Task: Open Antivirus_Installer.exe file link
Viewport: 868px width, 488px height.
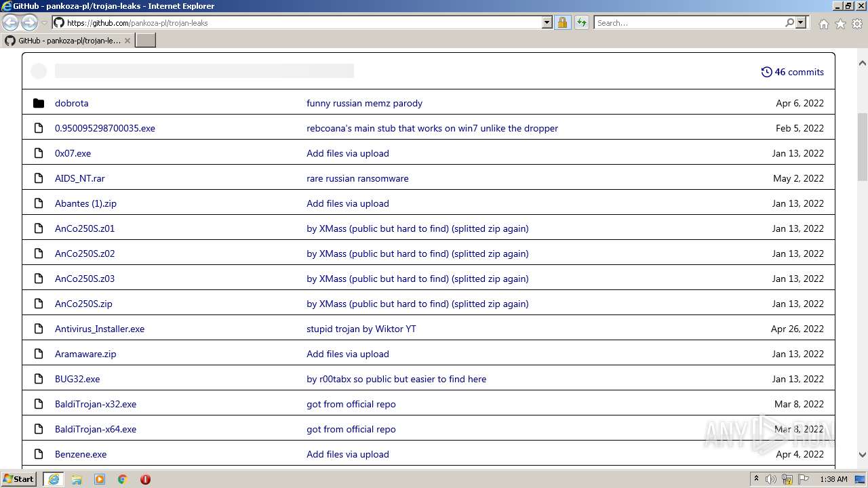Action: [x=100, y=329]
